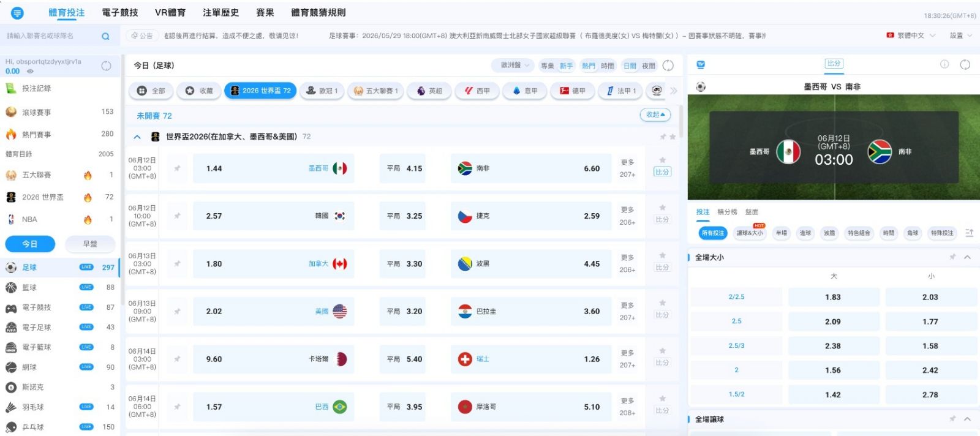Expand 更多 208+ for 巴西 match
The width and height of the screenshot is (980, 436).
click(x=627, y=407)
